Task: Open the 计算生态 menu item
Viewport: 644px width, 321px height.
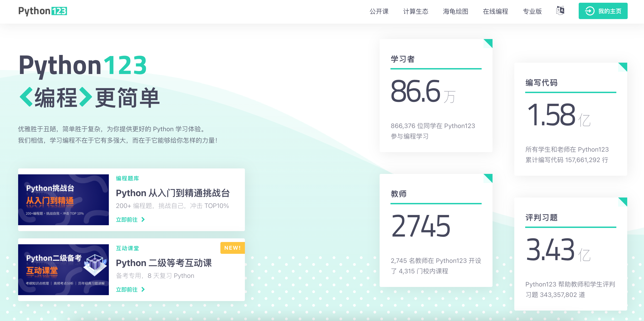Action: click(415, 11)
